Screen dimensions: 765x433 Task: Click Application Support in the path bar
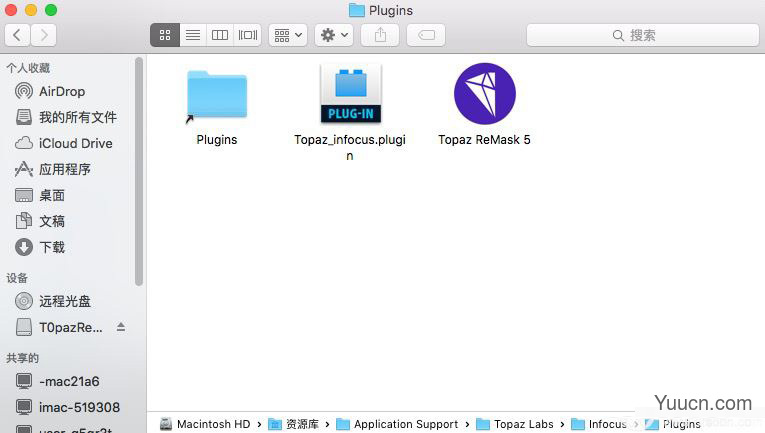pos(398,424)
